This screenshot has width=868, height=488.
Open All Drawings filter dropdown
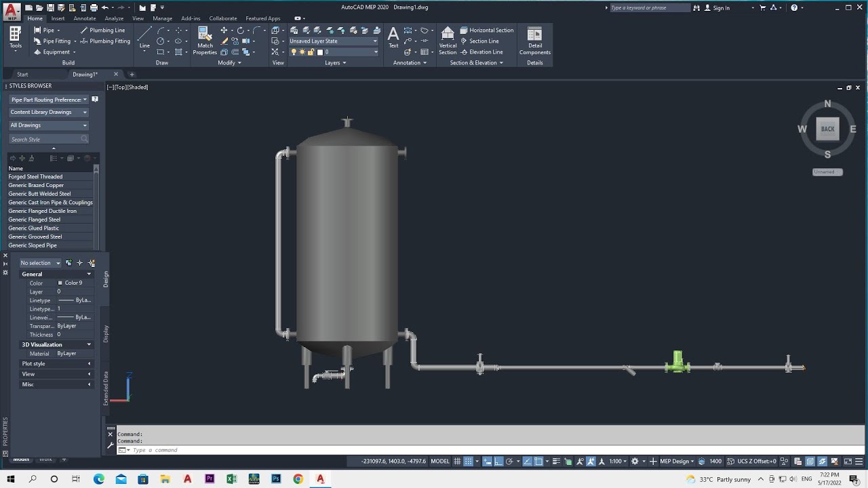(49, 125)
